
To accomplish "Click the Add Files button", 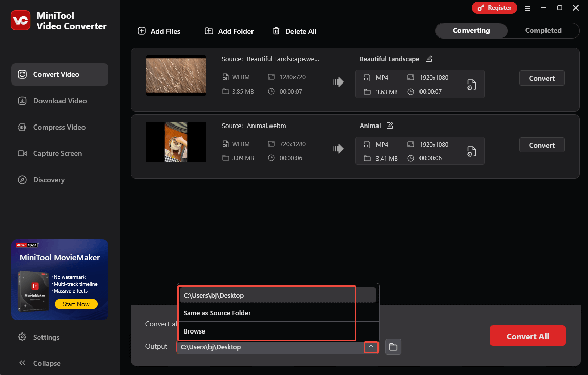I will [x=159, y=31].
